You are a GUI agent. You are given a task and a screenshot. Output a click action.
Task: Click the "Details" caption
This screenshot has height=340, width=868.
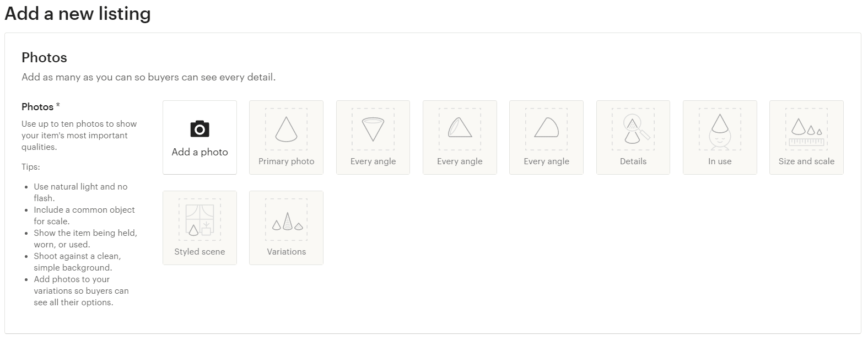633,161
